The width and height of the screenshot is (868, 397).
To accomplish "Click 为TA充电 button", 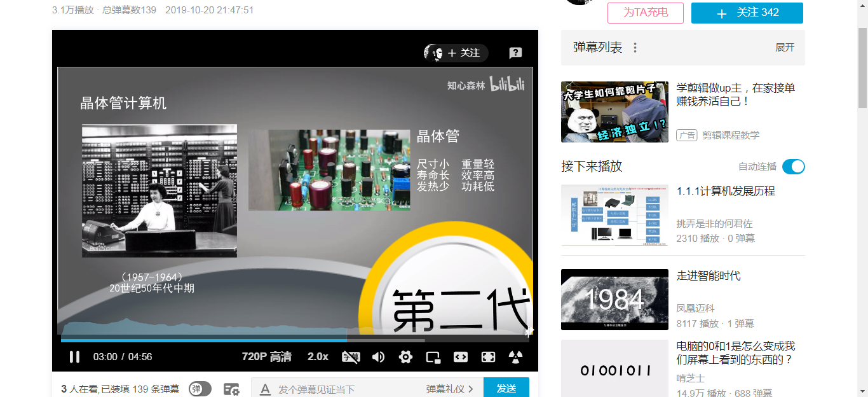I will coord(646,13).
